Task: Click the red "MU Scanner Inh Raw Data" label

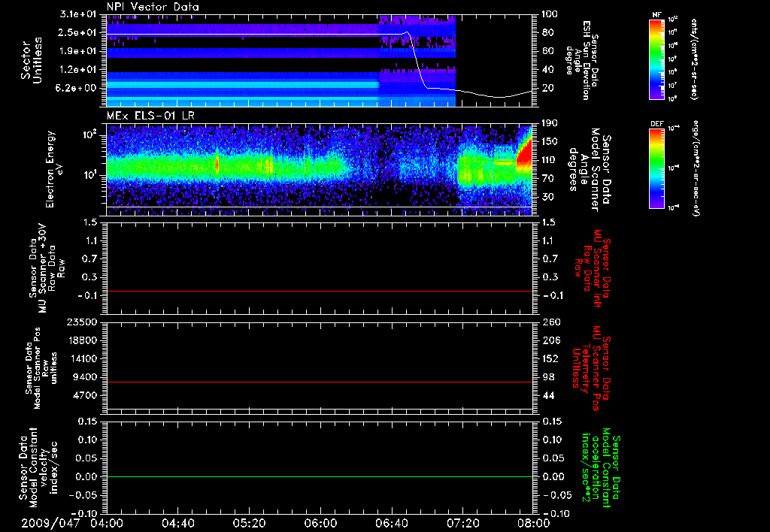Action: click(593, 268)
